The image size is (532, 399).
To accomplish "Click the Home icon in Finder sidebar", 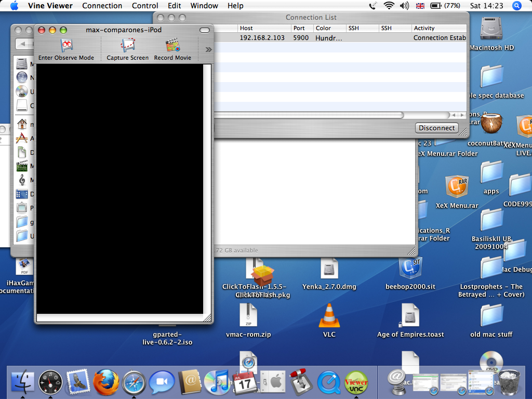I will point(22,124).
